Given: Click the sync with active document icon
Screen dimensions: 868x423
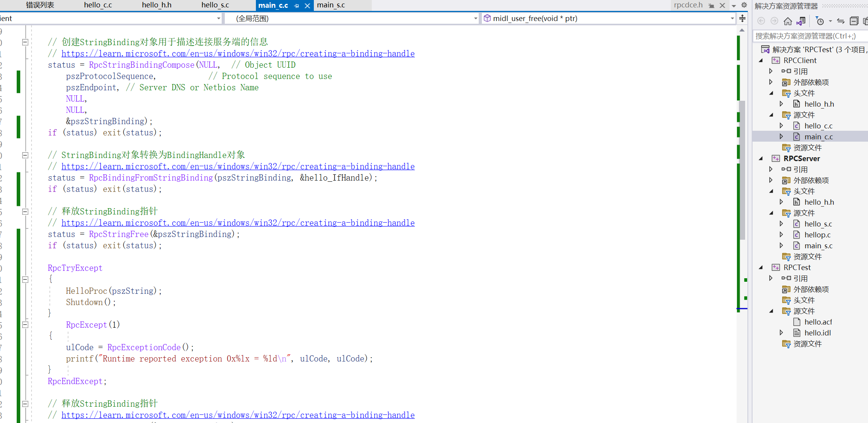Looking at the screenshot, I should click(841, 21).
